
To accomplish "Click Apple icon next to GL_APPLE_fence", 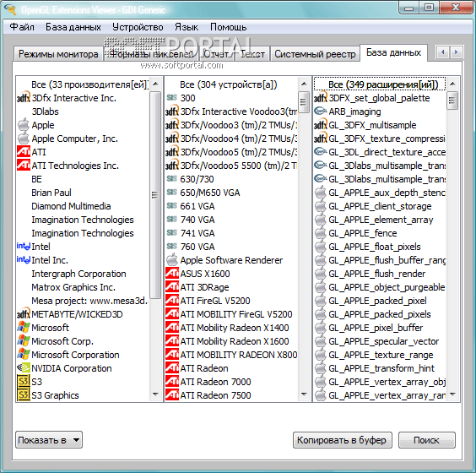I will [x=320, y=233].
